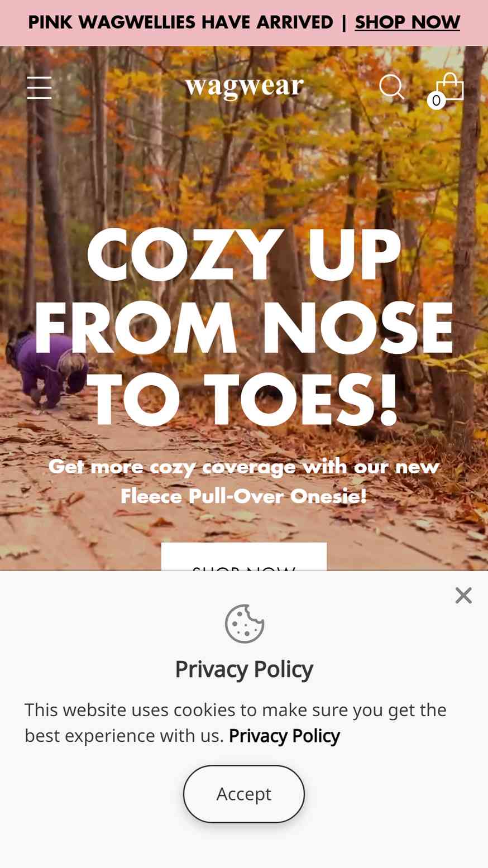Click the cart count badge showing 0
488x868 pixels.
tap(436, 100)
